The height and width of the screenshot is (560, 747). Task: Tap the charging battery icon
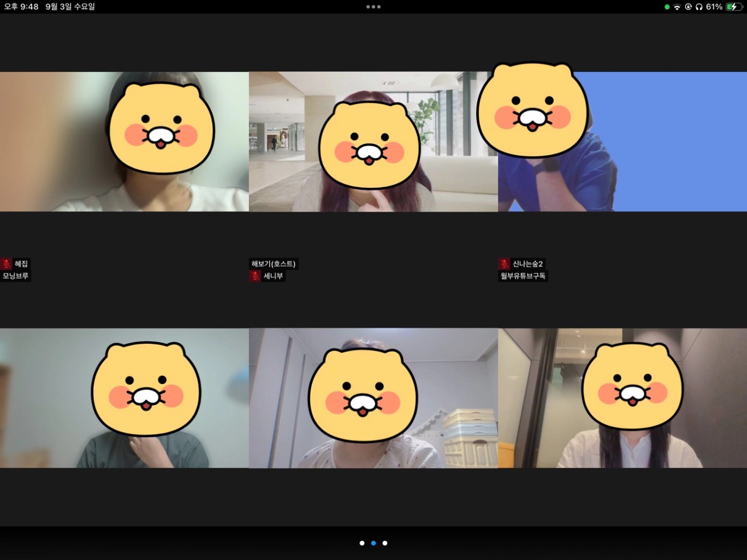pyautogui.click(x=734, y=7)
